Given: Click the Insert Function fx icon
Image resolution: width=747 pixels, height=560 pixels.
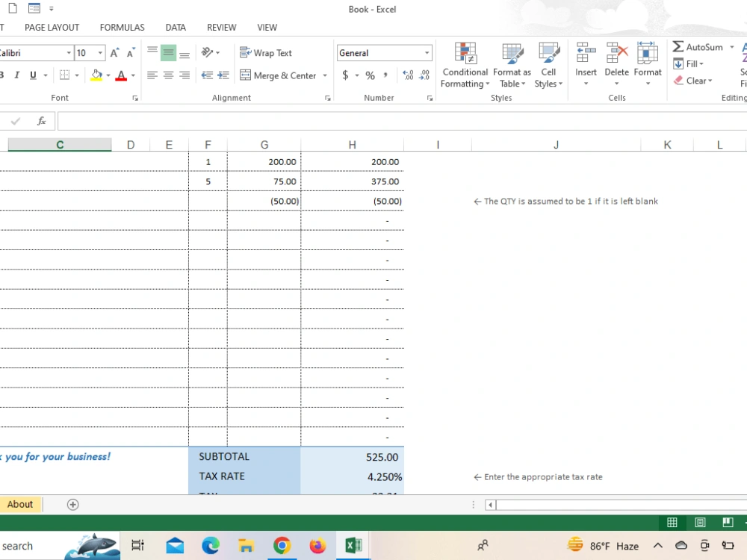Looking at the screenshot, I should tap(42, 121).
